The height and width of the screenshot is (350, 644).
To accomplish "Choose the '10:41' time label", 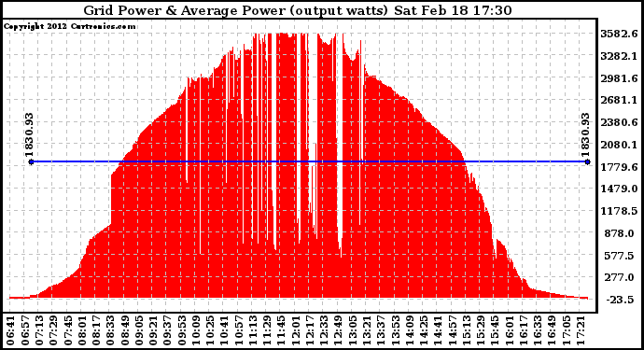I will click(225, 330).
